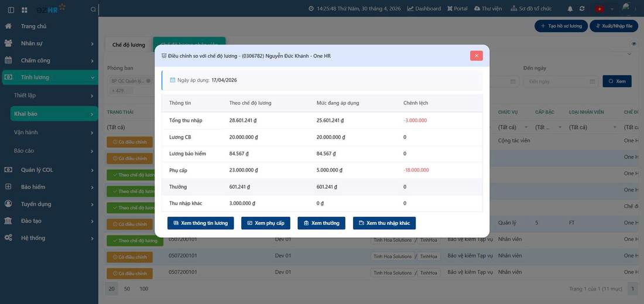Switch to the Chế độ lương tab
Image resolution: width=644 pixels, height=304 pixels.
[129, 45]
